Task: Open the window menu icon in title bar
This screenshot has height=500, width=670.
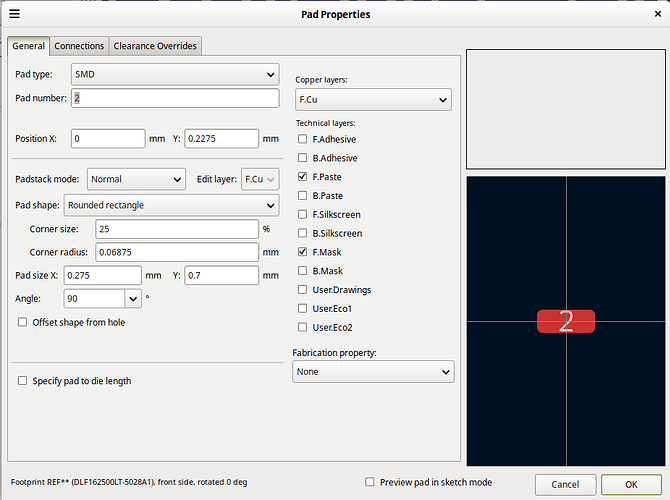Action: pyautogui.click(x=12, y=14)
